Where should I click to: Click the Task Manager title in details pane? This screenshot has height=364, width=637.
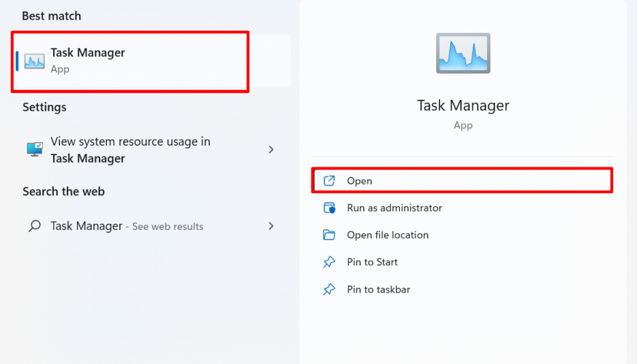463,105
